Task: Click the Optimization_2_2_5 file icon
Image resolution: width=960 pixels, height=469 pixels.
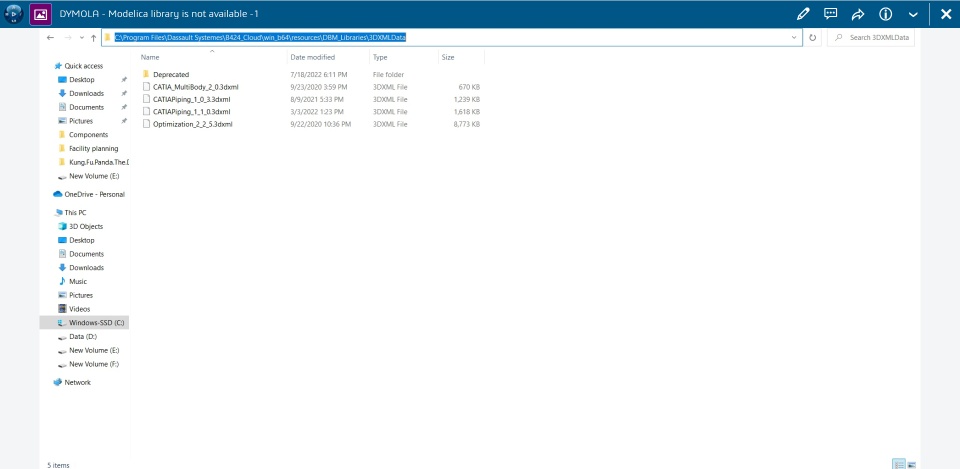Action: pyautogui.click(x=146, y=124)
